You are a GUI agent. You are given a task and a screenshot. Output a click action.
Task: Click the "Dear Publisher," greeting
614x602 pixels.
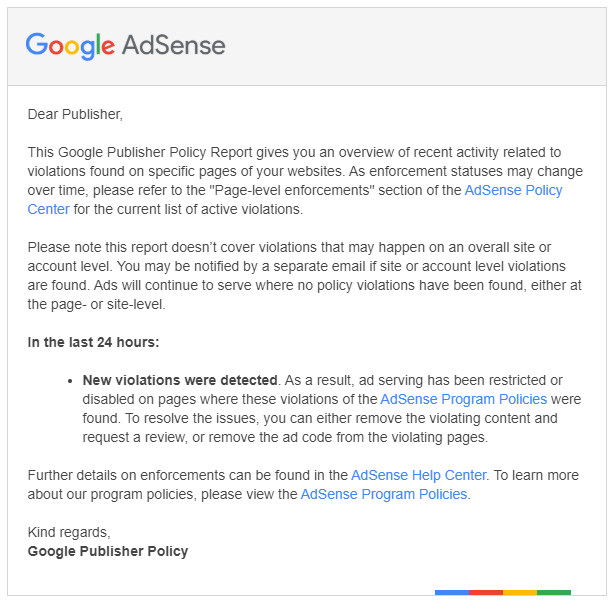click(75, 114)
